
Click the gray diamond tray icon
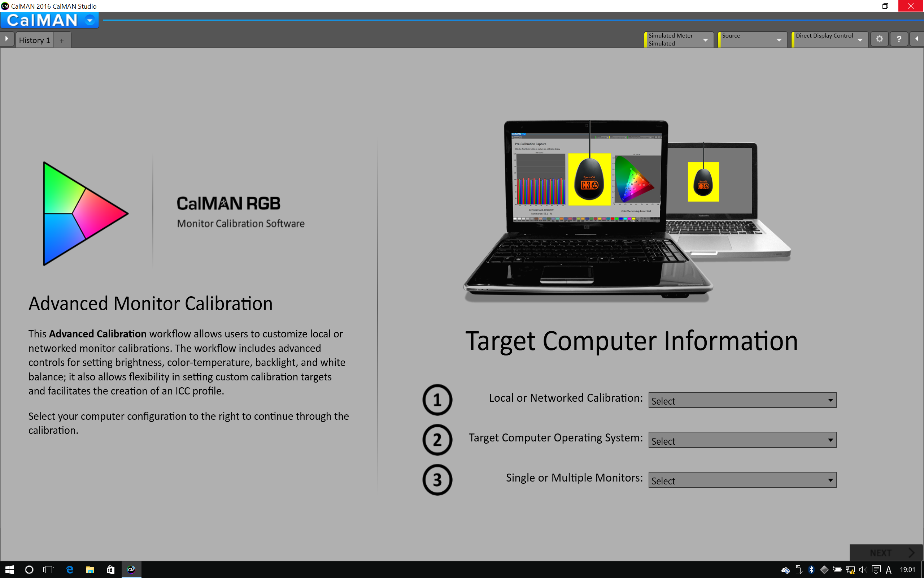pyautogui.click(x=824, y=570)
